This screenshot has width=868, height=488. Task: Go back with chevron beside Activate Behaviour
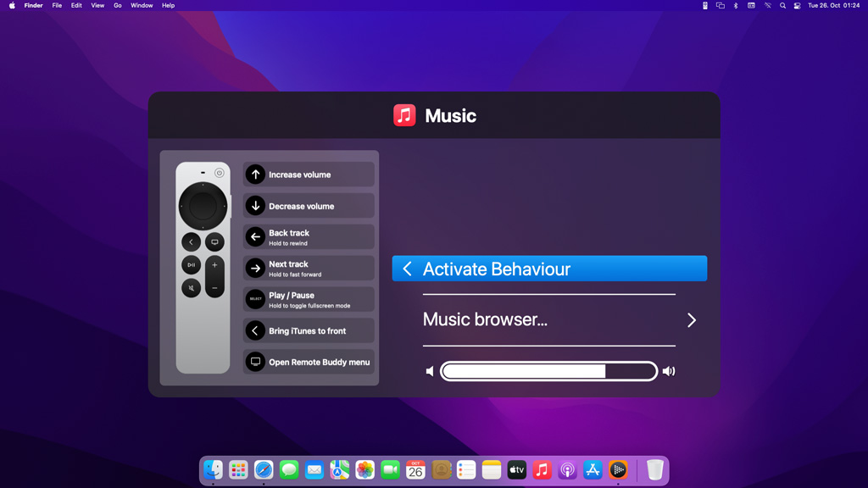click(408, 269)
